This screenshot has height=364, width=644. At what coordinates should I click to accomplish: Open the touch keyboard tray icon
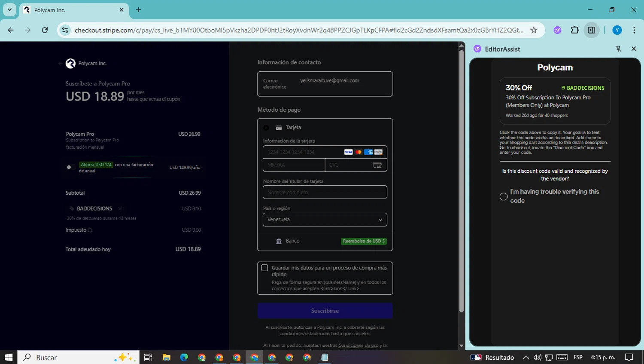[x=562, y=357]
